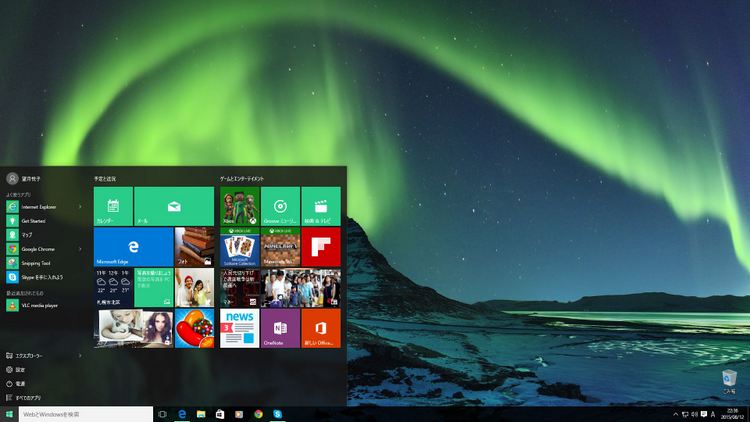Open the photo collage tile with women

click(133, 328)
